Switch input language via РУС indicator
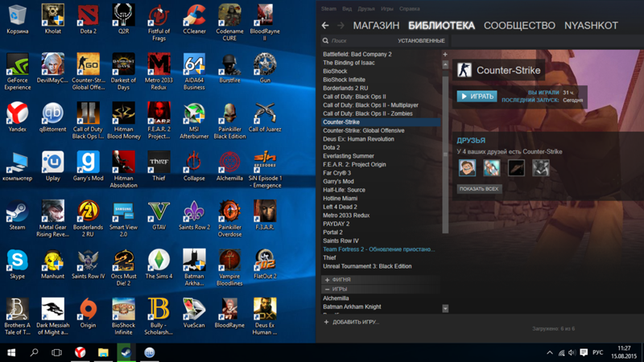 (598, 352)
